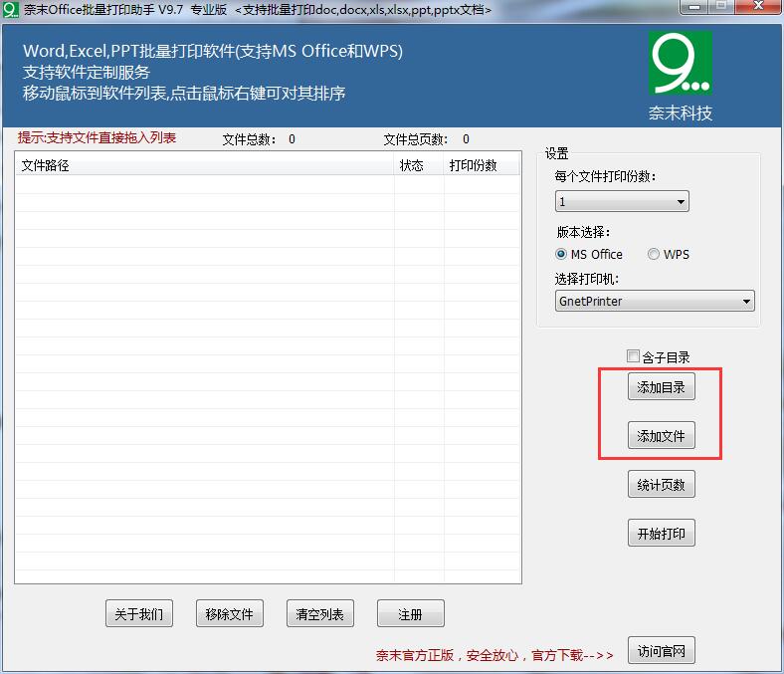The width and height of the screenshot is (784, 674).
Task: Minimize the window
Action: tap(694, 7)
